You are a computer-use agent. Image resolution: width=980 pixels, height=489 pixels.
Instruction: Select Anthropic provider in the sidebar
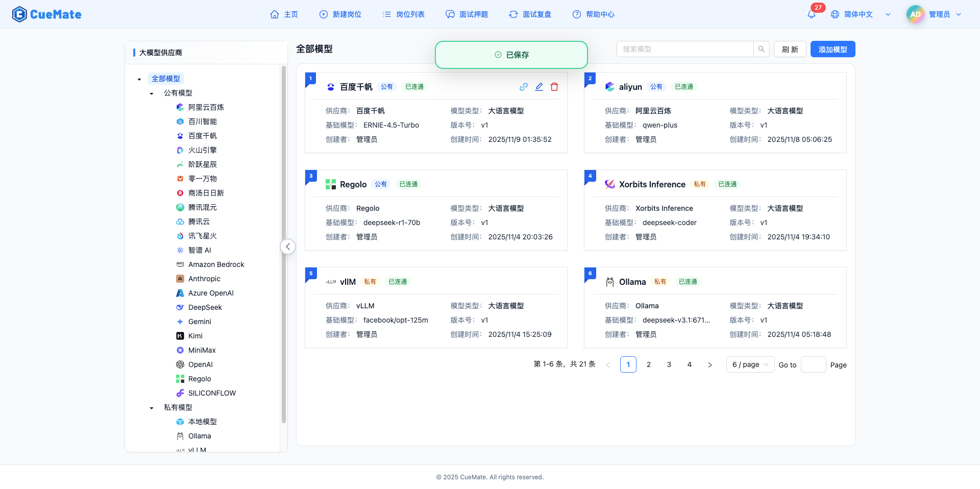pos(204,279)
